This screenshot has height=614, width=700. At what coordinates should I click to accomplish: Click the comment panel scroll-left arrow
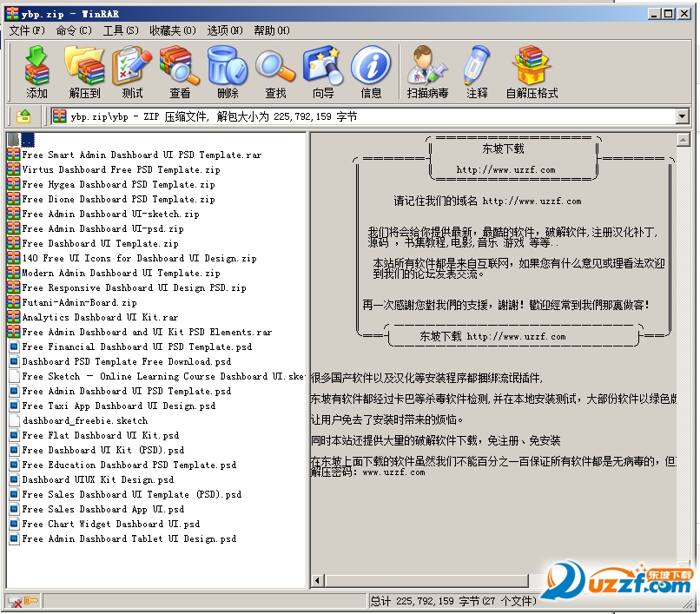(317, 580)
